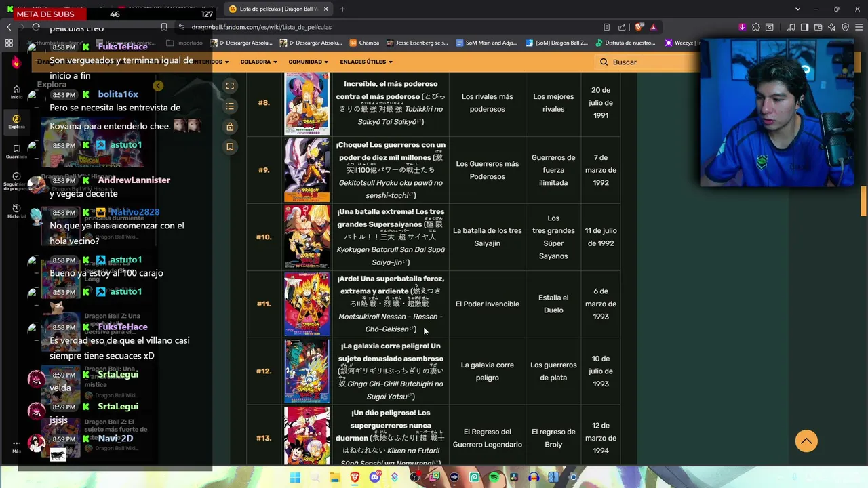
Task: Expand the ENLACES ÚTILES navigation menu
Action: point(366,62)
